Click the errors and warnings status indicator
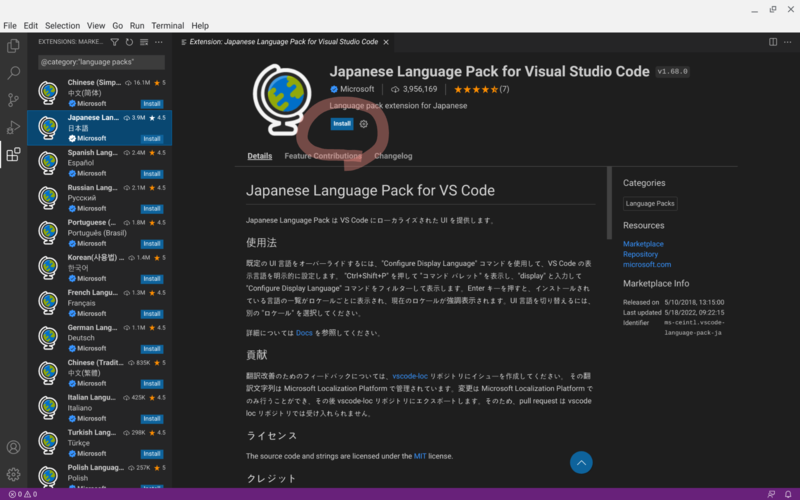 point(23,494)
